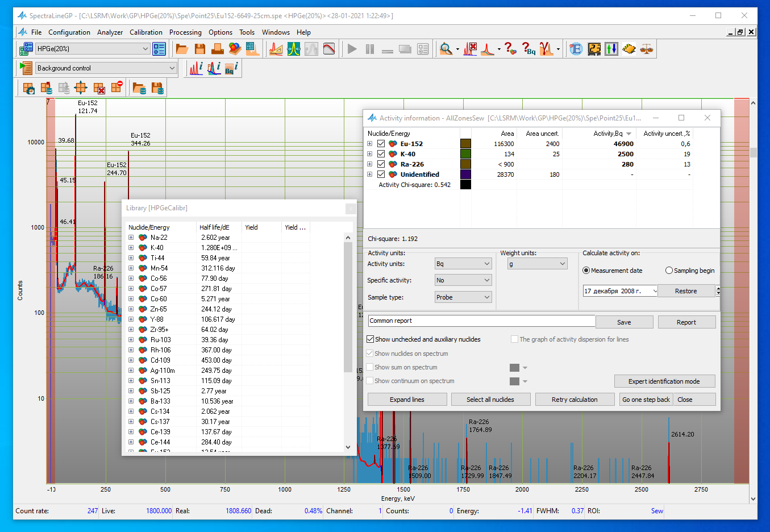This screenshot has width=770, height=532.
Task: Select the Sampling begin radio button
Action: point(669,271)
